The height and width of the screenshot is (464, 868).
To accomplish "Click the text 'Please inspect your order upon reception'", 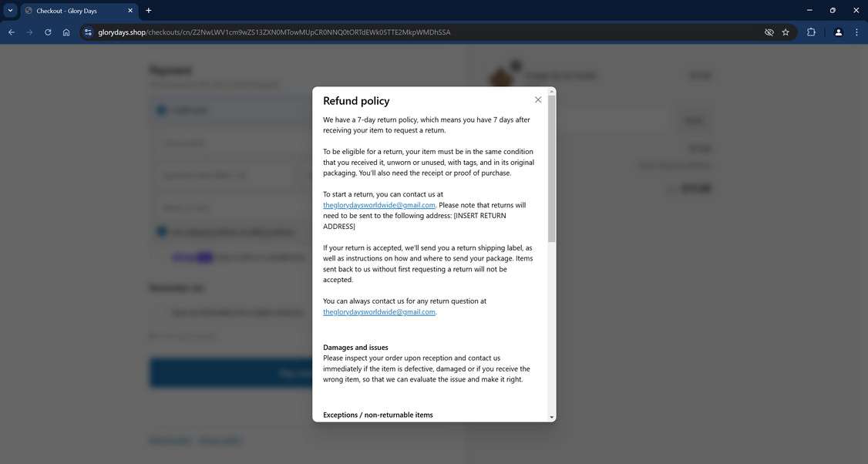I will pos(388,358).
